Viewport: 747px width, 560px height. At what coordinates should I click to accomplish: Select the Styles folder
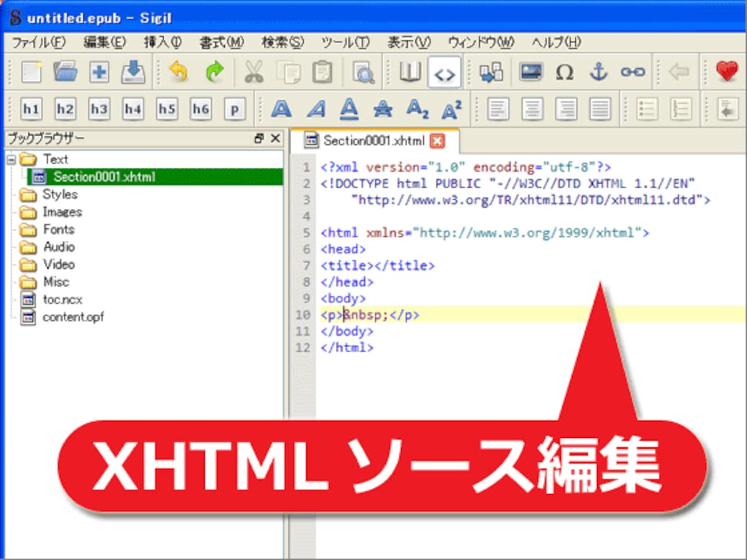60,194
